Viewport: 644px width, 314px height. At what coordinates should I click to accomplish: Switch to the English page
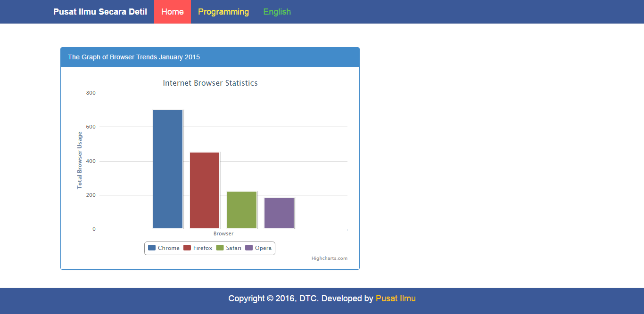277,11
